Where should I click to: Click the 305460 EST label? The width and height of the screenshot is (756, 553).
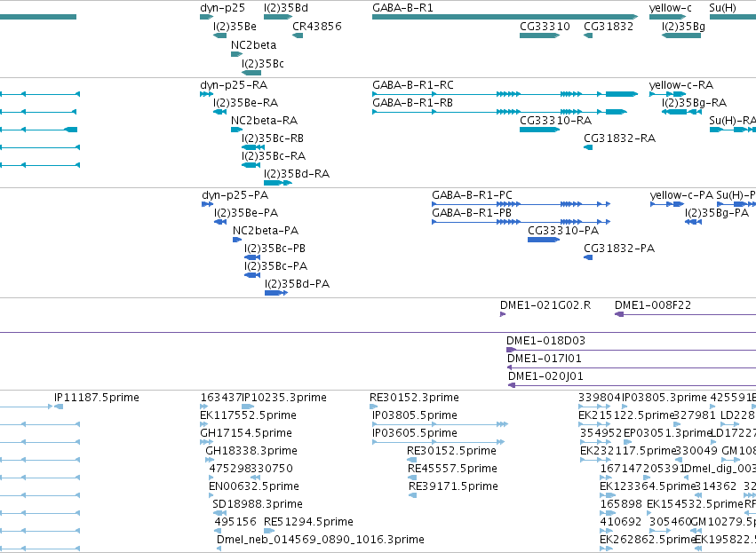[670, 522]
